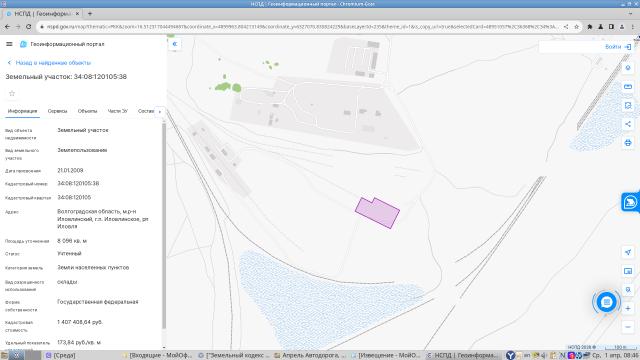Open the browser extensions puzzle icon
This screenshot has height=360, width=640.
[590, 27]
